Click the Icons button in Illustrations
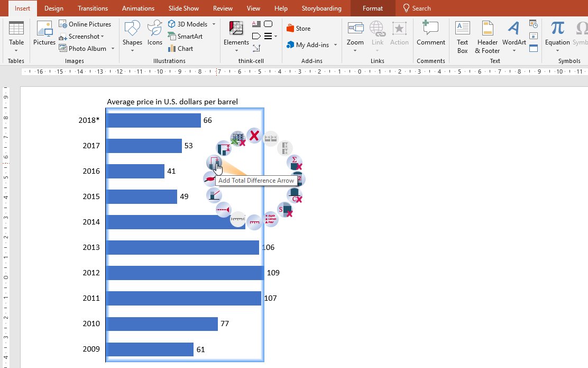The height and width of the screenshot is (368, 588). coord(154,33)
